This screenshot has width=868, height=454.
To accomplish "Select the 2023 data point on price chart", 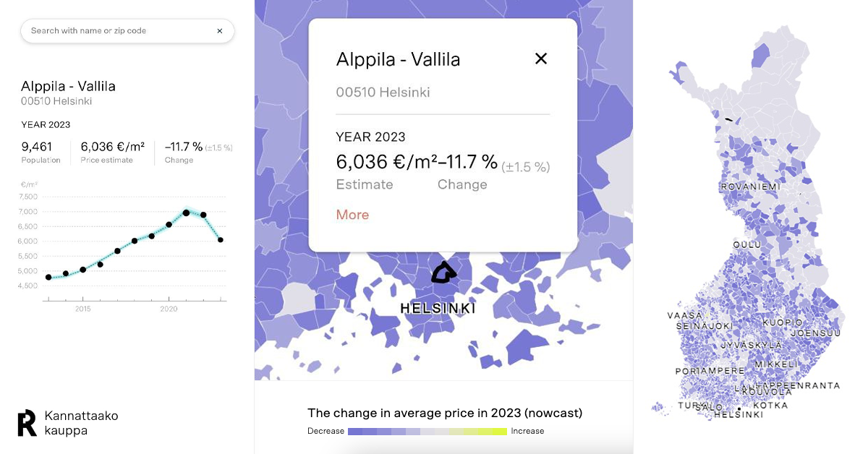I will 221,239.
